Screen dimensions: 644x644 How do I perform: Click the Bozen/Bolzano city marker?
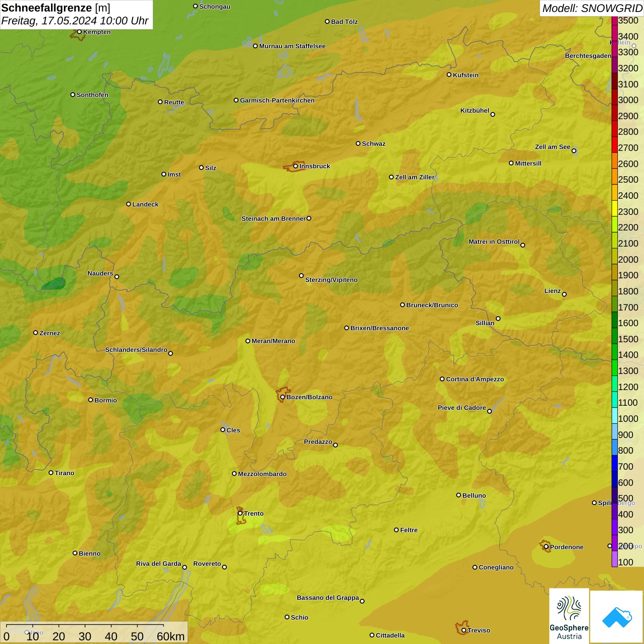(x=282, y=397)
